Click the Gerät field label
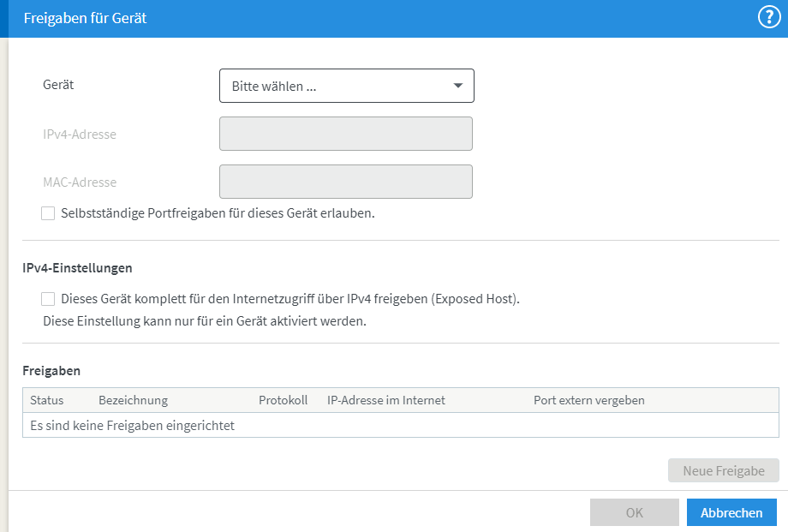This screenshot has width=788, height=532. (58, 85)
